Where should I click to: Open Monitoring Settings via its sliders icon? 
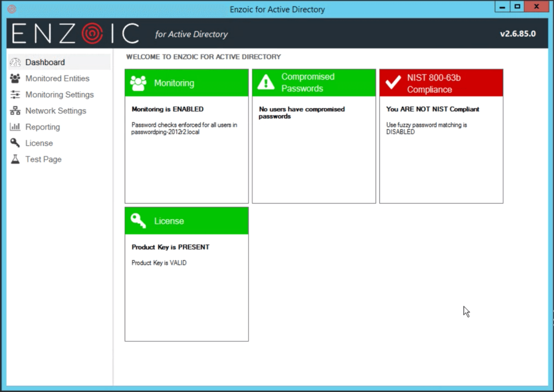coord(15,94)
